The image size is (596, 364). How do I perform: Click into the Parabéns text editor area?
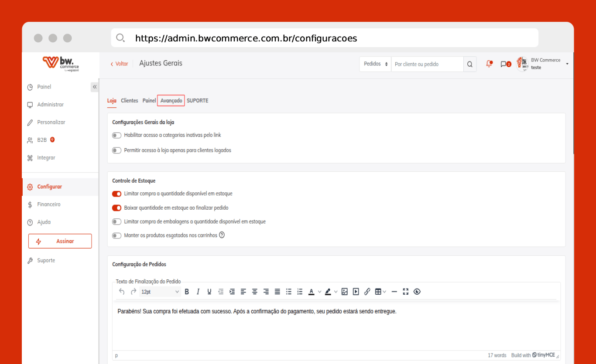click(336, 325)
